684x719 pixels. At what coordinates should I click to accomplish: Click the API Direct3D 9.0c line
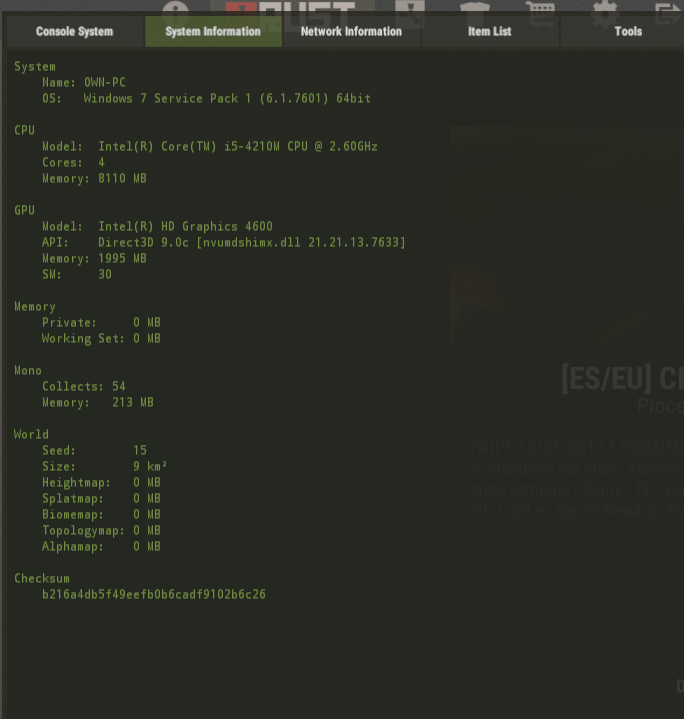(224, 243)
